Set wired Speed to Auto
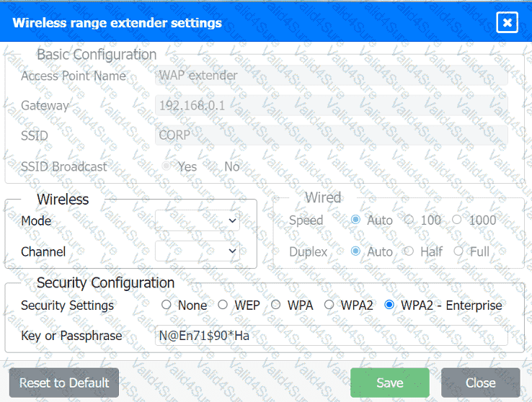532x402 pixels. click(x=355, y=220)
